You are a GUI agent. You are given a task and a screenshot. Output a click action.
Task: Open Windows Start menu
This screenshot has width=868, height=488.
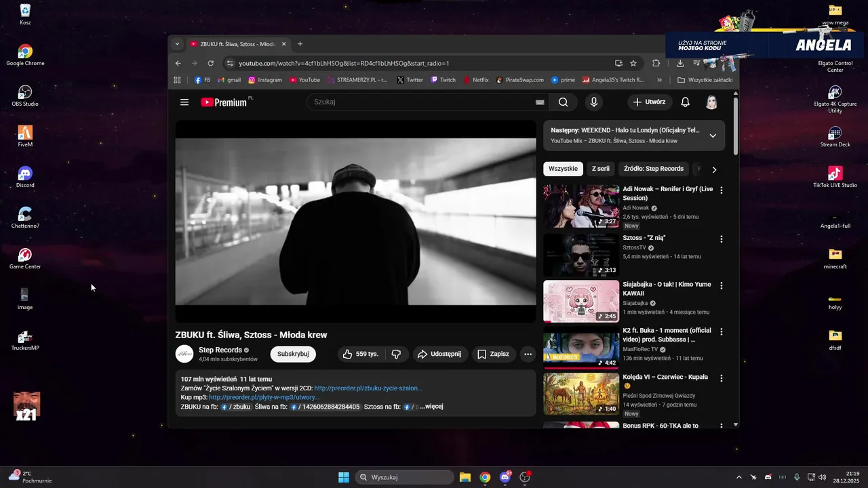pos(344,477)
